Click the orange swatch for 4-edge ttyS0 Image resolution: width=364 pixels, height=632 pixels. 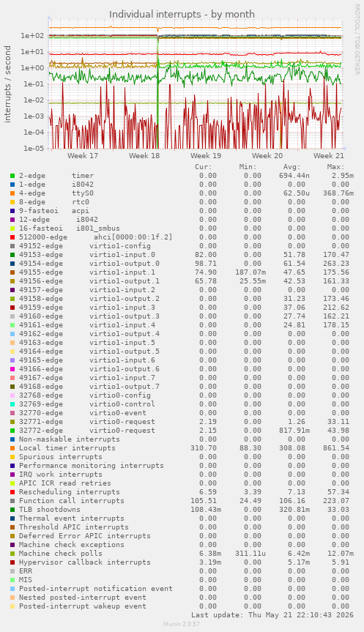[12, 193]
